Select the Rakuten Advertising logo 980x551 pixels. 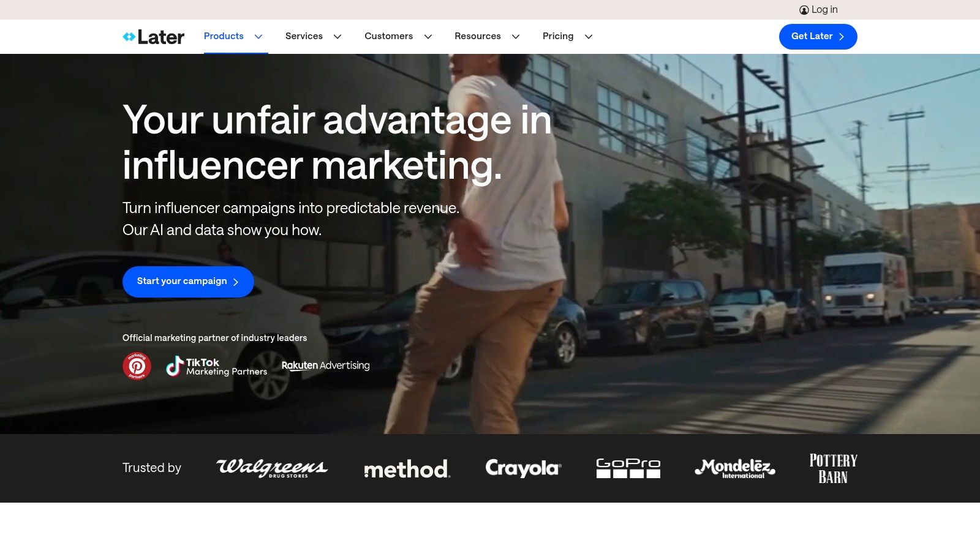tap(325, 365)
